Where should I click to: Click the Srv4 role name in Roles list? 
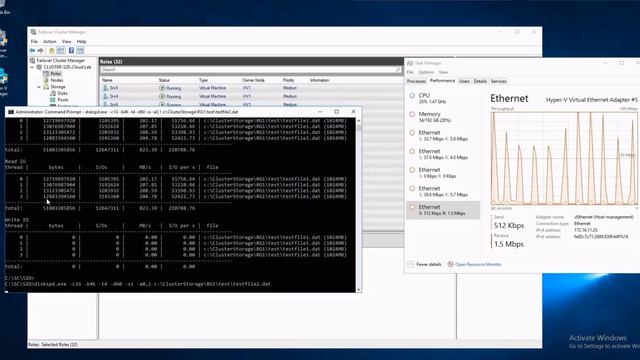click(114, 96)
